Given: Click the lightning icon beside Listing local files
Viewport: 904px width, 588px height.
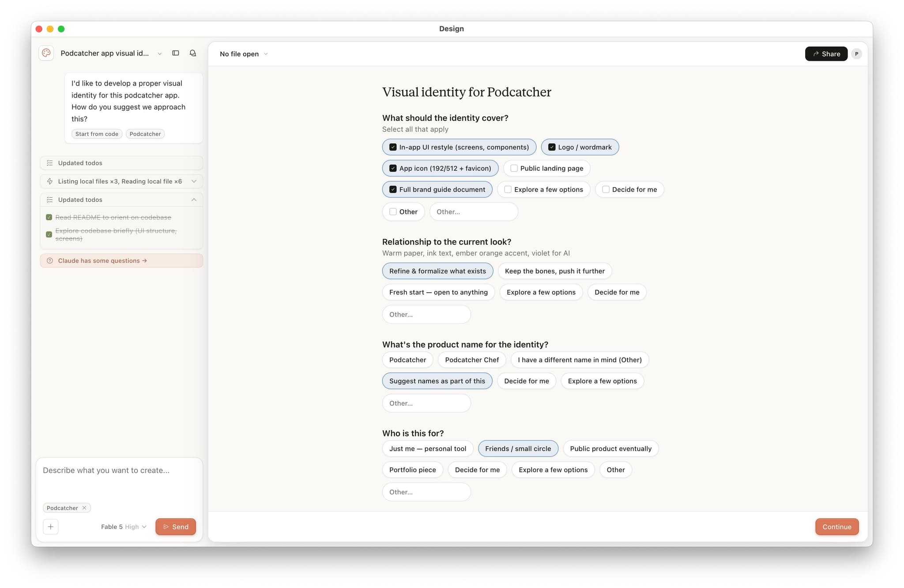Looking at the screenshot, I should tap(50, 181).
